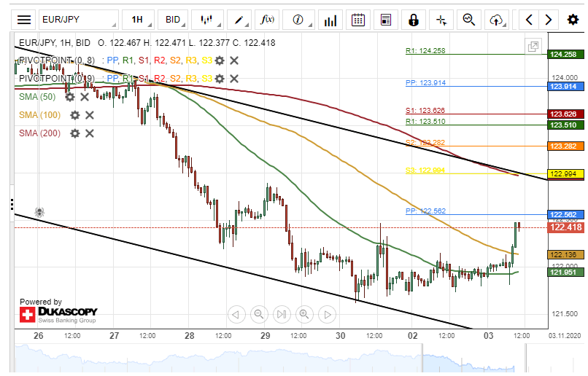Change the 1H timeframe dropdown
This screenshot has width=588, height=376.
(139, 20)
